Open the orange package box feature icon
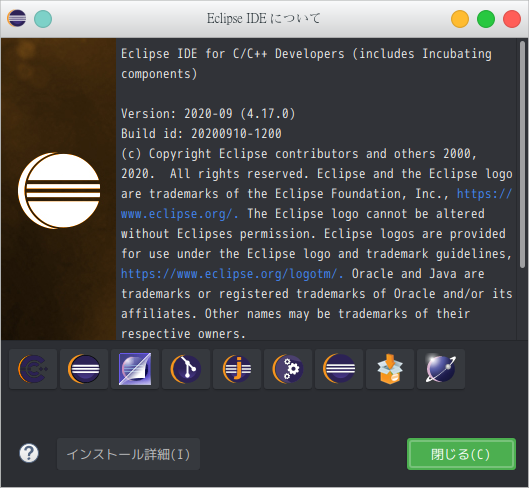 point(390,369)
